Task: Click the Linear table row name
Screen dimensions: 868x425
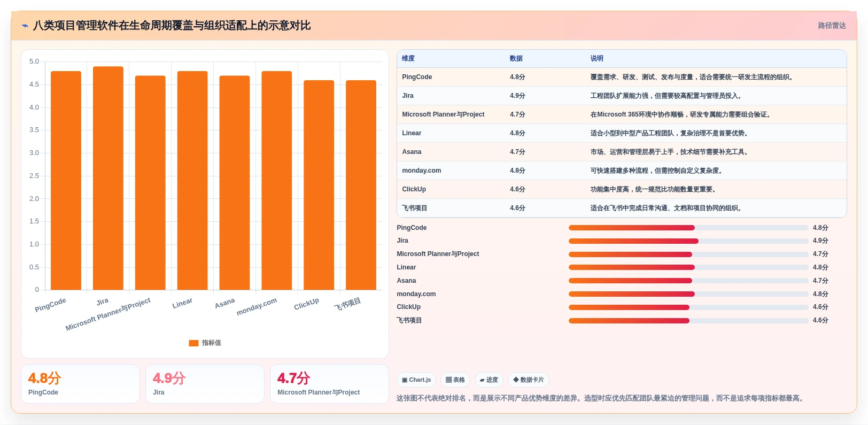Action: 412,133
